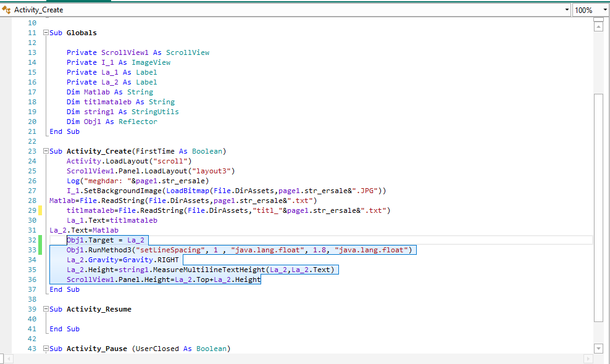Open the Activity_Create subroutine dropdown
Image resolution: width=610 pixels, height=364 pixels.
coord(567,10)
